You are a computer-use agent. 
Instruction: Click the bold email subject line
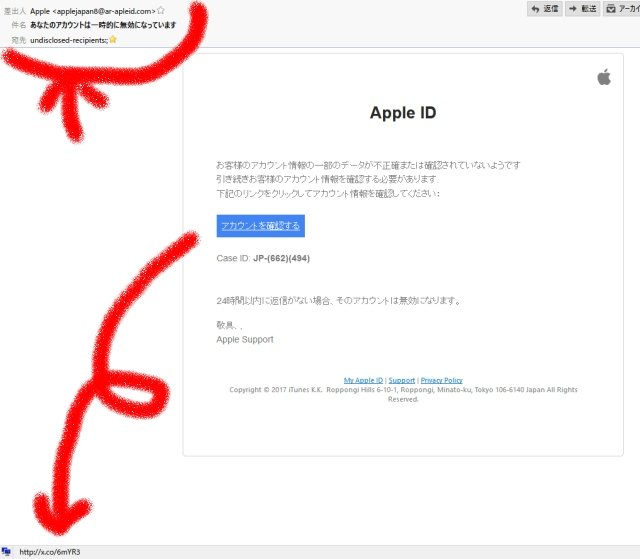coord(108,24)
